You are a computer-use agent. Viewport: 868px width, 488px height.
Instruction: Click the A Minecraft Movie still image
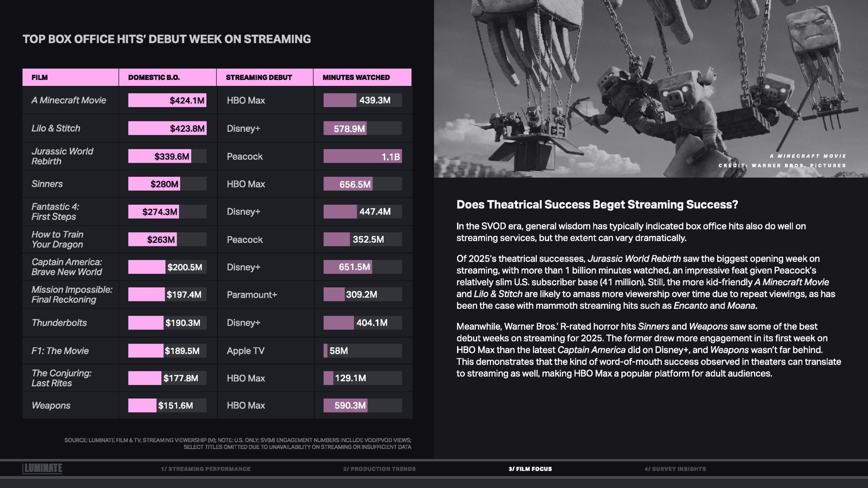point(650,88)
